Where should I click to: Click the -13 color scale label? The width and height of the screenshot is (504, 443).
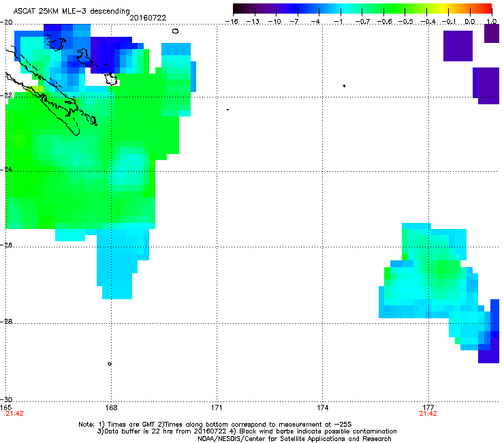point(253,22)
